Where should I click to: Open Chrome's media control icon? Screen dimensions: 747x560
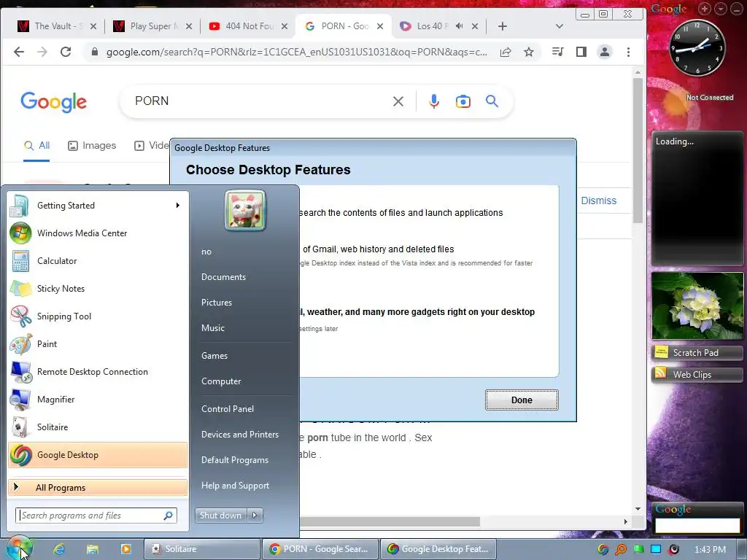[x=557, y=52]
